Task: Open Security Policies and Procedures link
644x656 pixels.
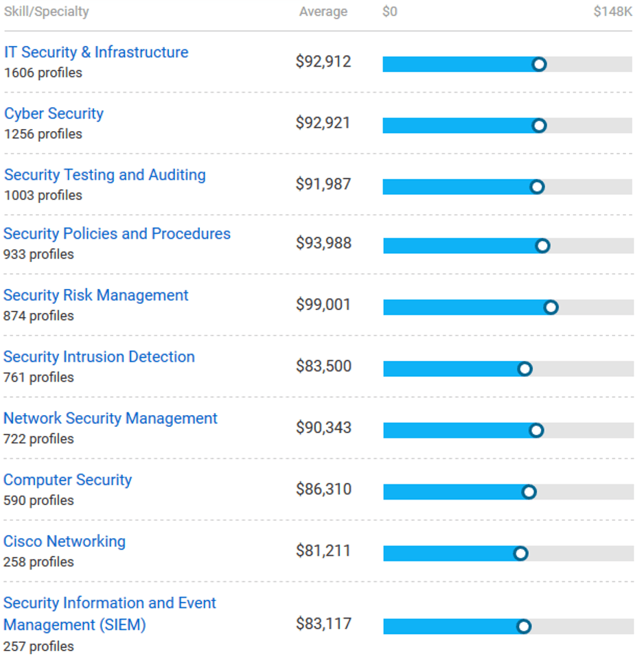Action: point(117,234)
